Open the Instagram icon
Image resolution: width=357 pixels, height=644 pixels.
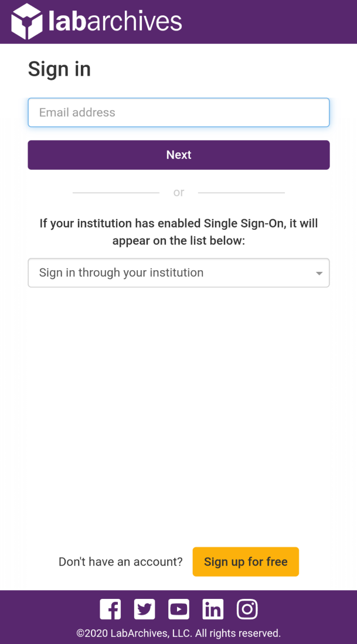[247, 609]
